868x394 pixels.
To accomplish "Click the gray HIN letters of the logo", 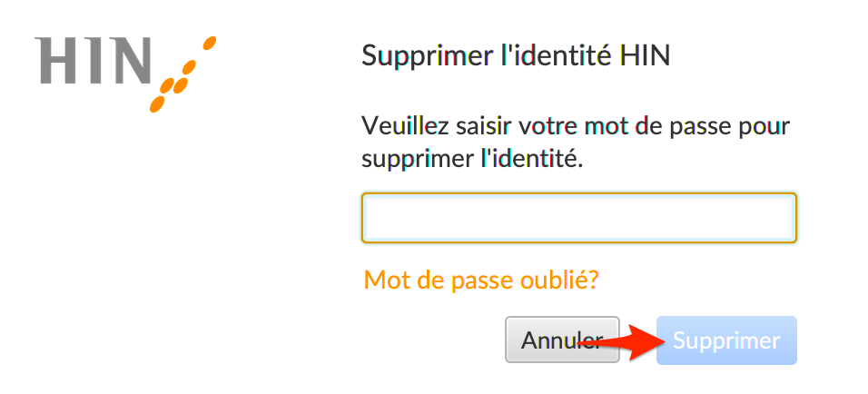I will tap(93, 60).
